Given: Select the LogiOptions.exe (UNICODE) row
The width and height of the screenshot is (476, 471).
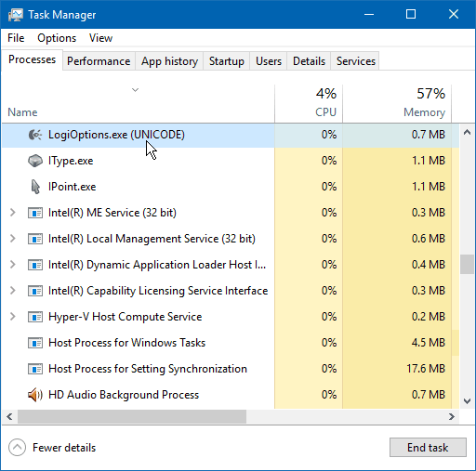Looking at the screenshot, I should click(x=231, y=135).
